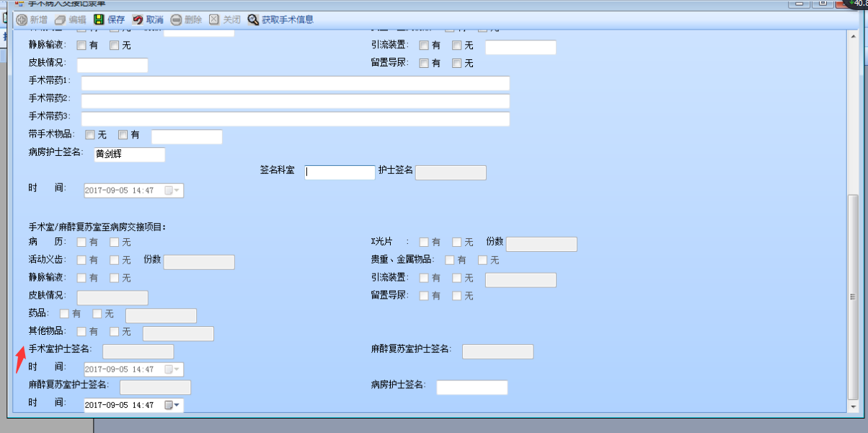This screenshot has height=433, width=868.
Task: Click the 护士签名 field beside 签名科室
Action: point(451,172)
